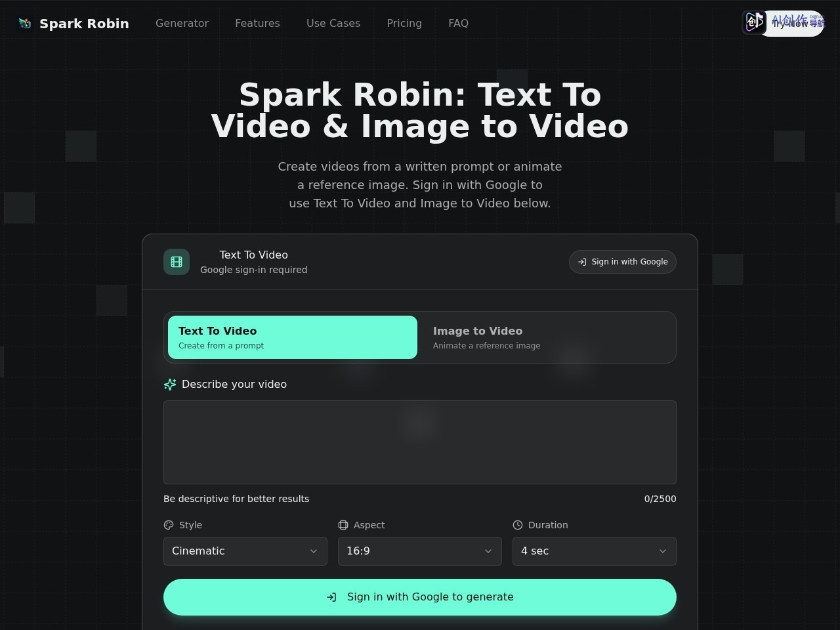
Task: Go to Features in the top navigation
Action: tap(257, 24)
